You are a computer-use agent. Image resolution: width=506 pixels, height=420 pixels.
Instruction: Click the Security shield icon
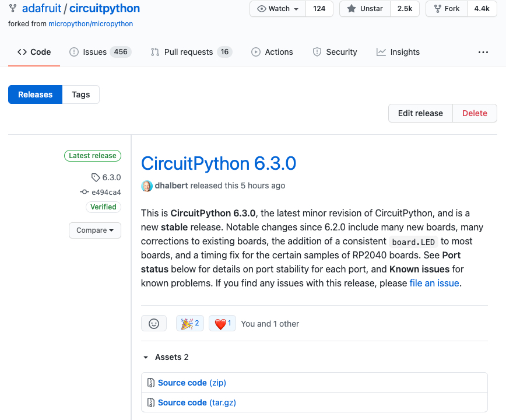pos(317,52)
